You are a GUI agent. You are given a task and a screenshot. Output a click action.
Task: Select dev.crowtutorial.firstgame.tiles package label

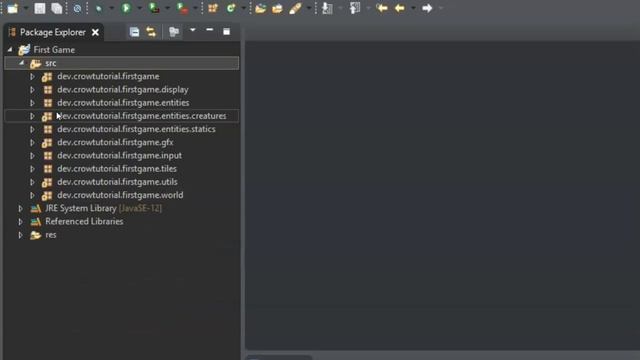coord(117,169)
